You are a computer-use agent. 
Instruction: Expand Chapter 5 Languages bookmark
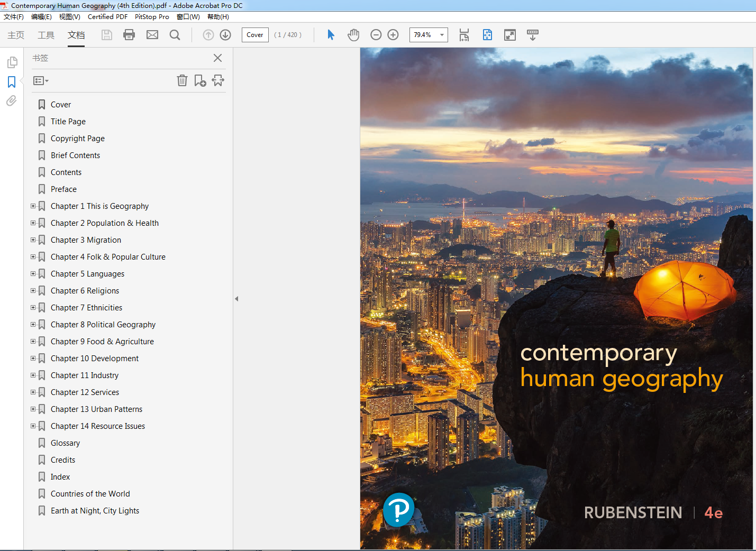[x=33, y=274]
